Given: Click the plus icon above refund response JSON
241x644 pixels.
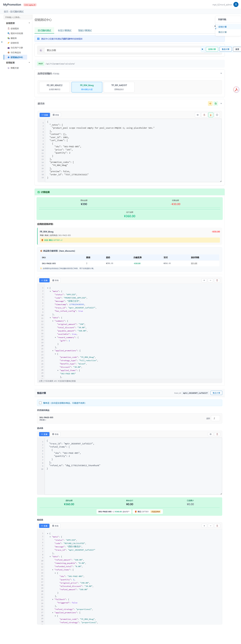Looking at the screenshot, I should tap(204, 526).
